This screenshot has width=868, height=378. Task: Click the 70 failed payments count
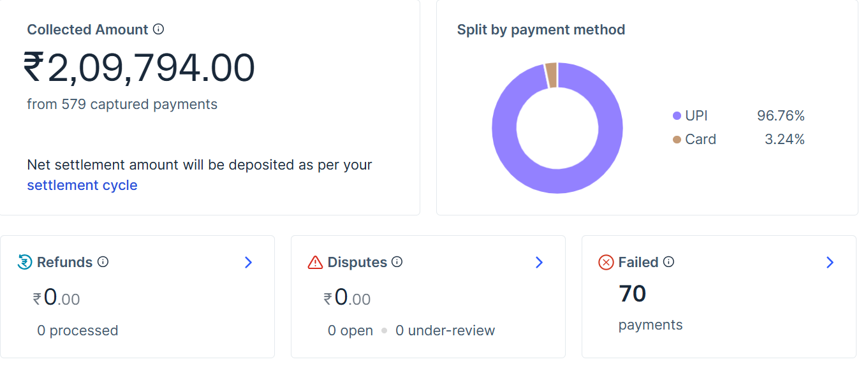(x=632, y=294)
